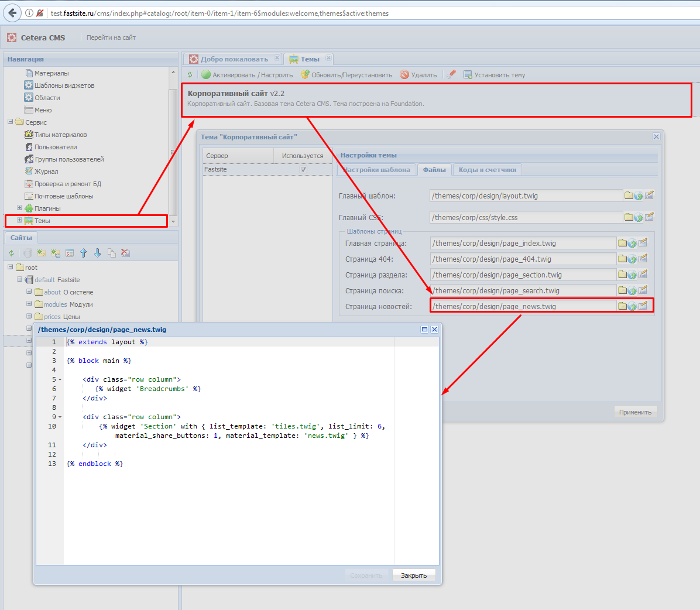Screen dimensions: 700x610
Task: Click Активировать / Настроить button
Action: pyautogui.click(x=247, y=75)
